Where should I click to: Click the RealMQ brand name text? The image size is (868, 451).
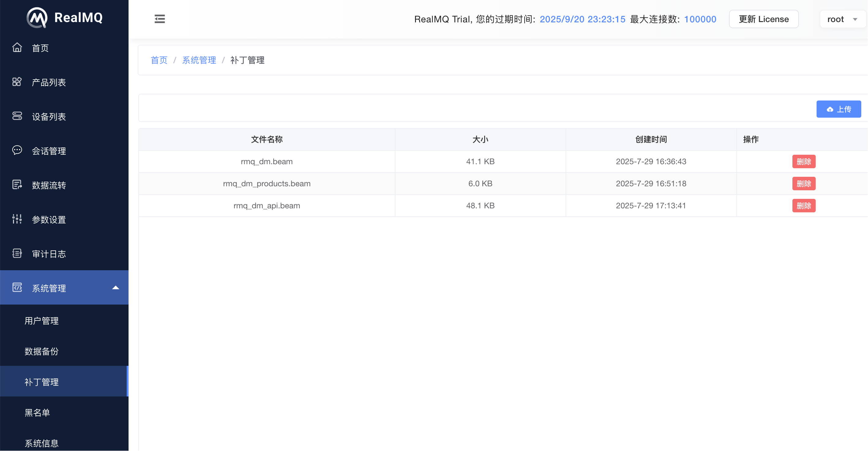coord(79,17)
